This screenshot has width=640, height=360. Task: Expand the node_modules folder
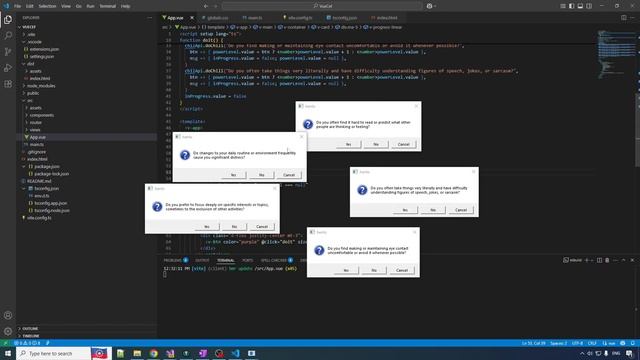tap(41, 86)
